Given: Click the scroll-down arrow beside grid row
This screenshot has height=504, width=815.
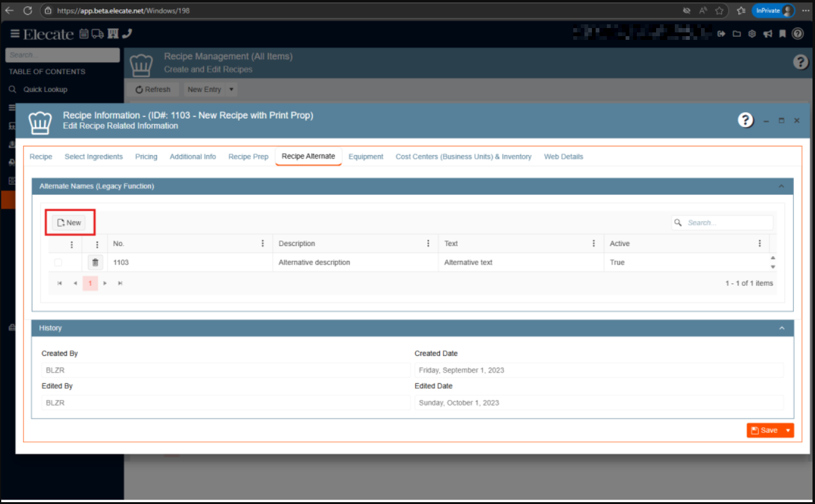Looking at the screenshot, I should tap(773, 267).
